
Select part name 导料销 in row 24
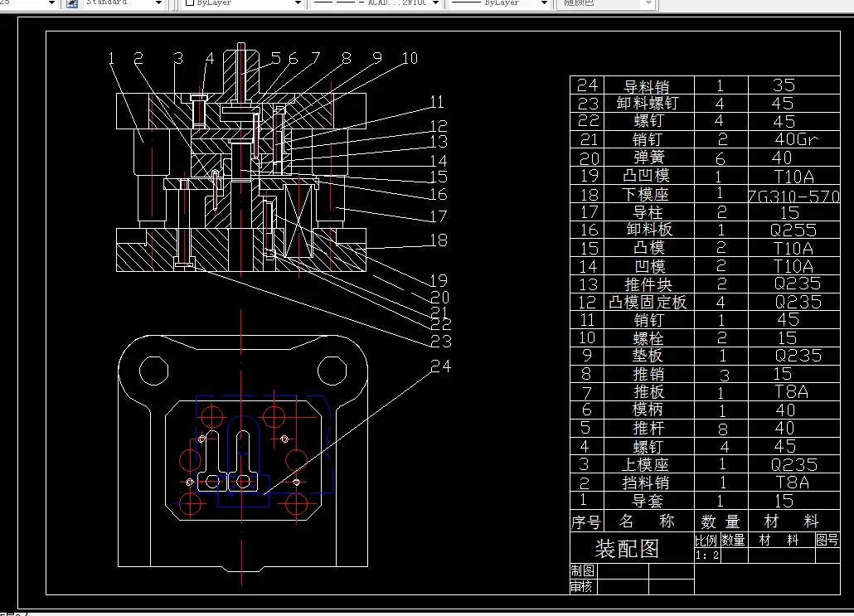[x=647, y=86]
